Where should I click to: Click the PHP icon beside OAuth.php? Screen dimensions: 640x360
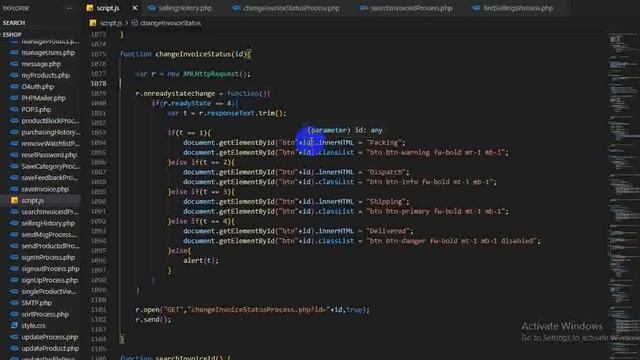[x=14, y=87]
